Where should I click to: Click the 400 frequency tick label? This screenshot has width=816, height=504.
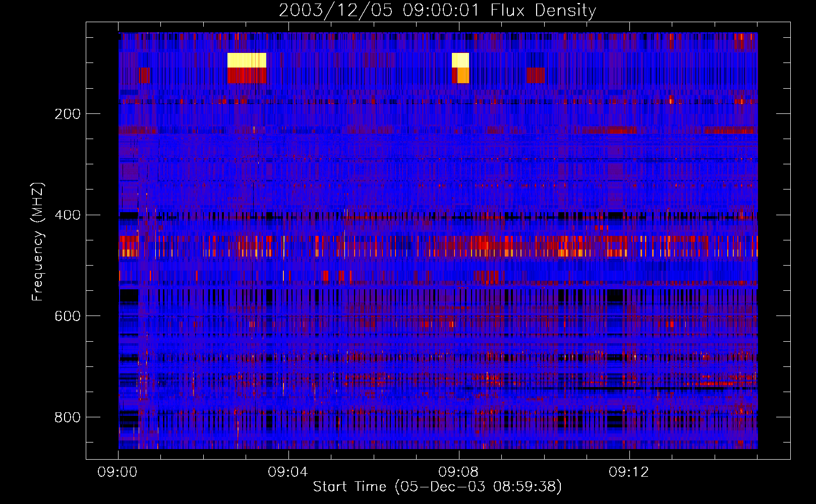coord(68,215)
